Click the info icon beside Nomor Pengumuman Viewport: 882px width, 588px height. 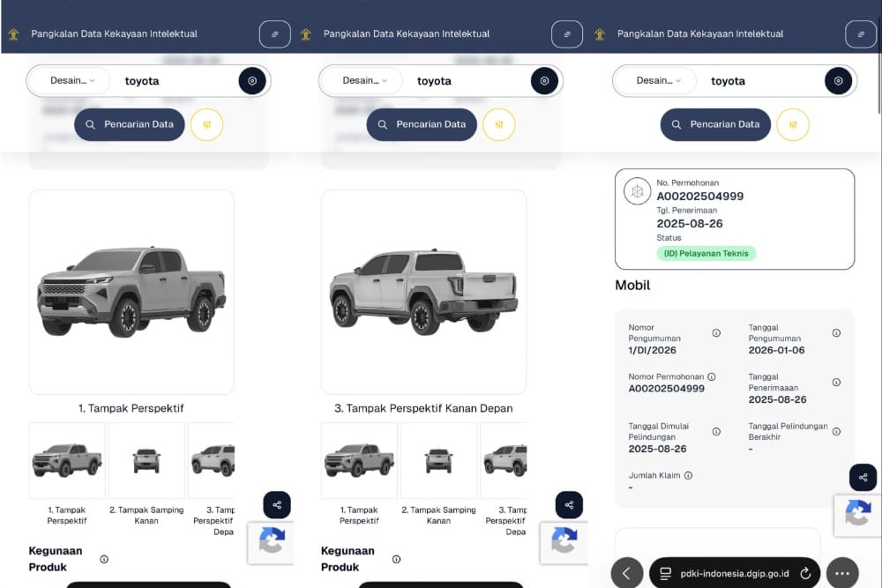tap(715, 333)
